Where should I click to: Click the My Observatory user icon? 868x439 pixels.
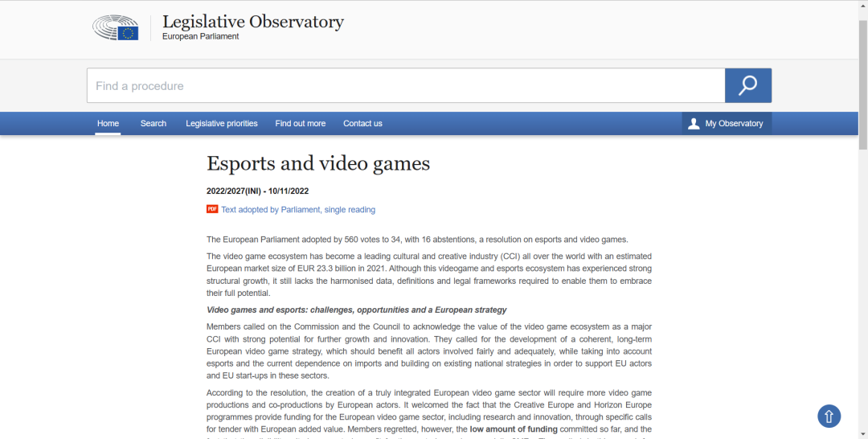pos(693,124)
